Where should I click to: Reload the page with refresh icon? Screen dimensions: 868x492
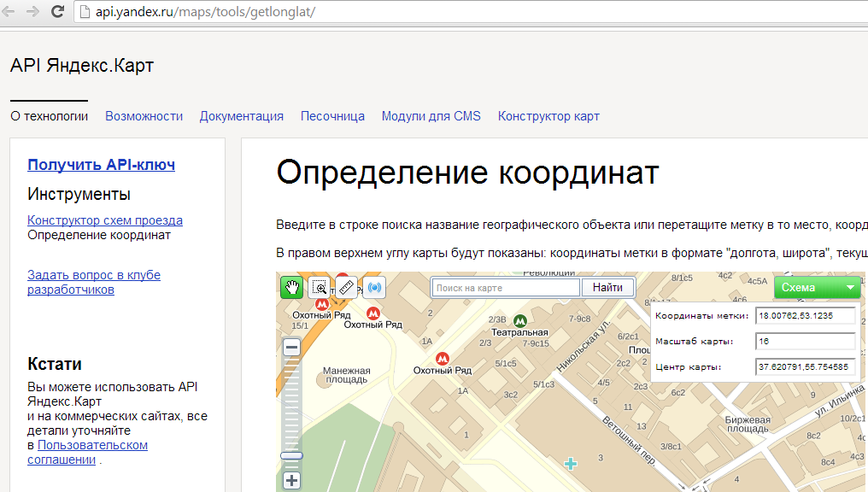pos(57,12)
